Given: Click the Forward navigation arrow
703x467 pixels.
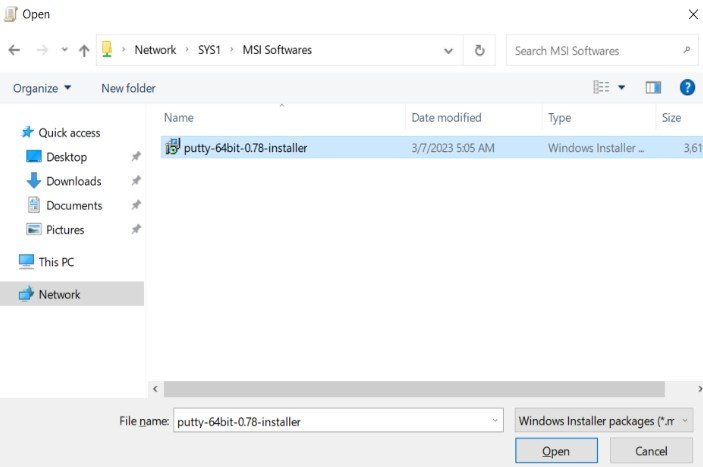Looking at the screenshot, I should [x=42, y=50].
